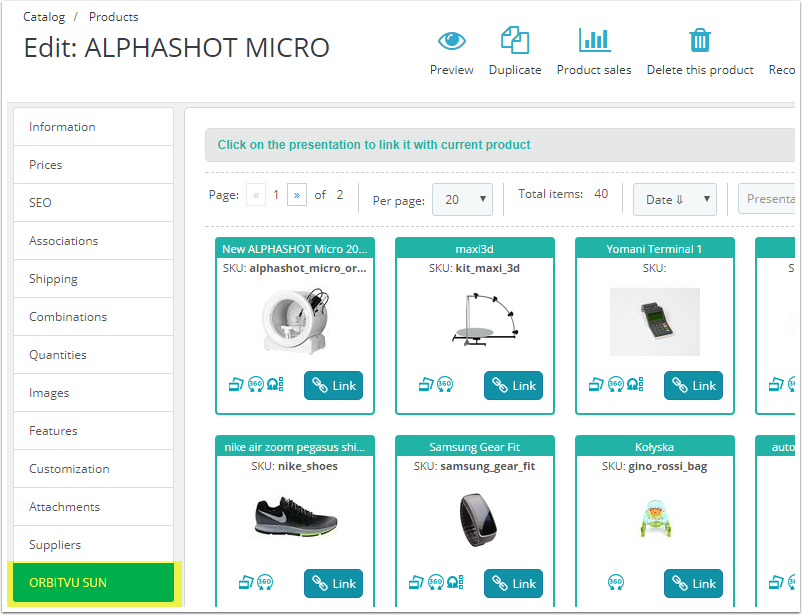This screenshot has width=802, height=615.
Task: Click tour icon on New ALPHASHOT Micro card
Action: point(275,384)
